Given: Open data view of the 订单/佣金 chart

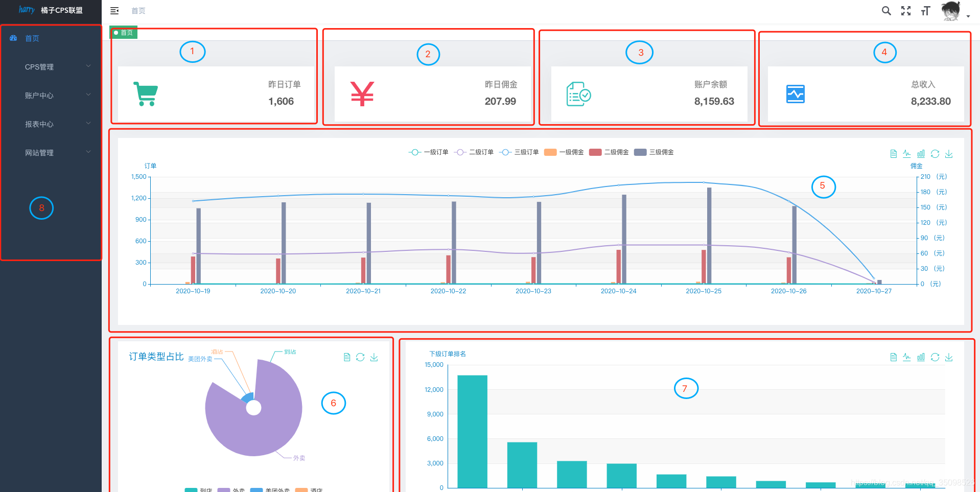Looking at the screenshot, I should tap(894, 154).
